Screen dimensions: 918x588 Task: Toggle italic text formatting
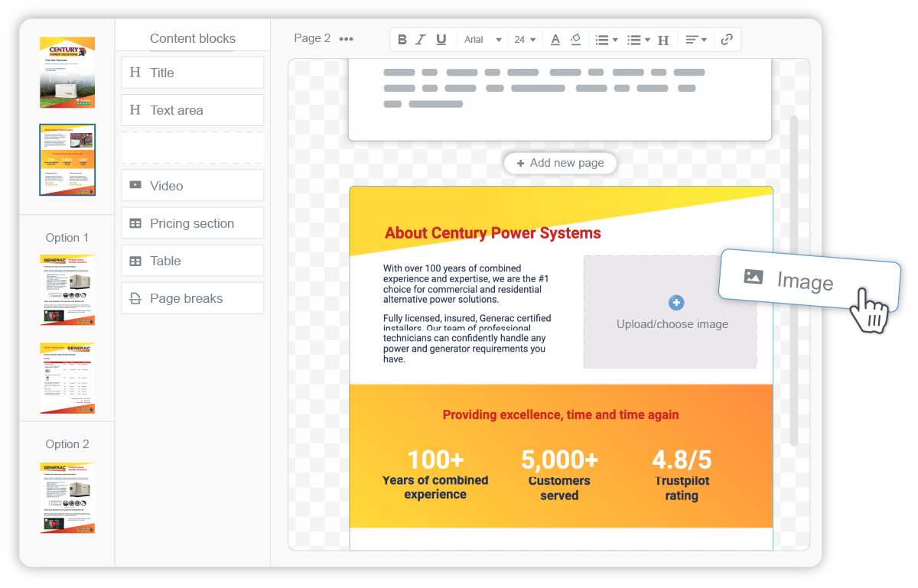(x=421, y=40)
